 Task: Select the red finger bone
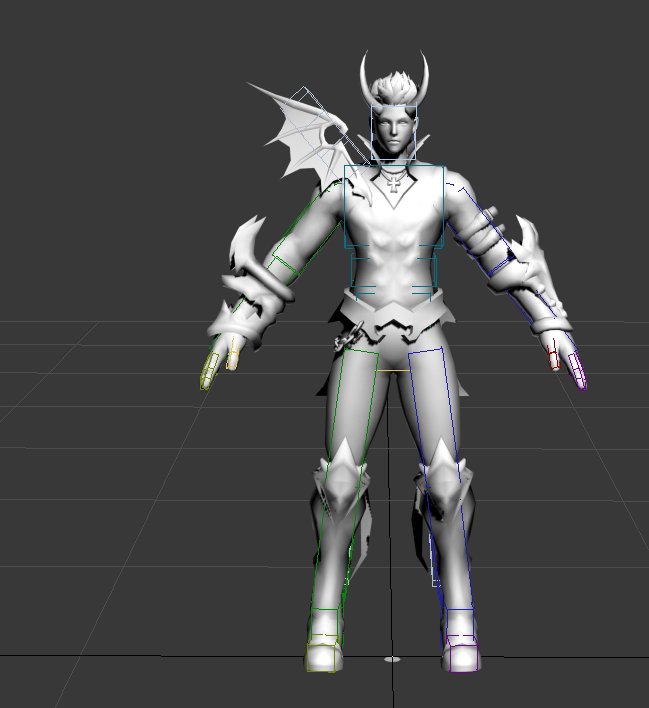pyautogui.click(x=553, y=354)
